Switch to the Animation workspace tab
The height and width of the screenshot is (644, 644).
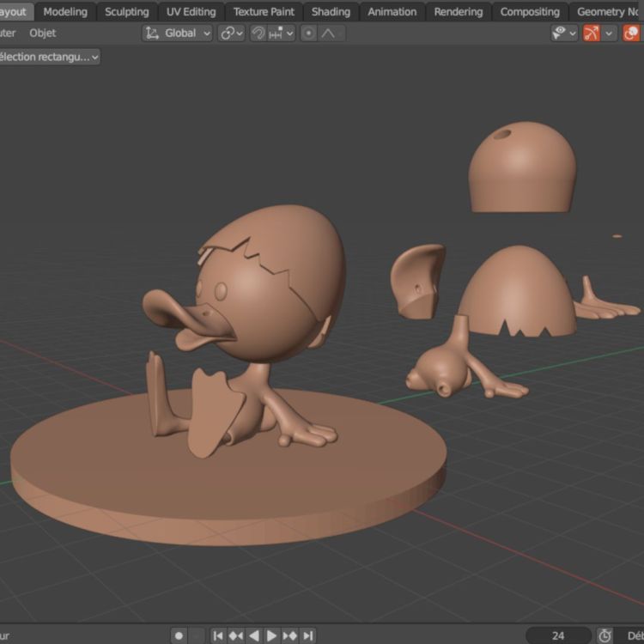392,12
